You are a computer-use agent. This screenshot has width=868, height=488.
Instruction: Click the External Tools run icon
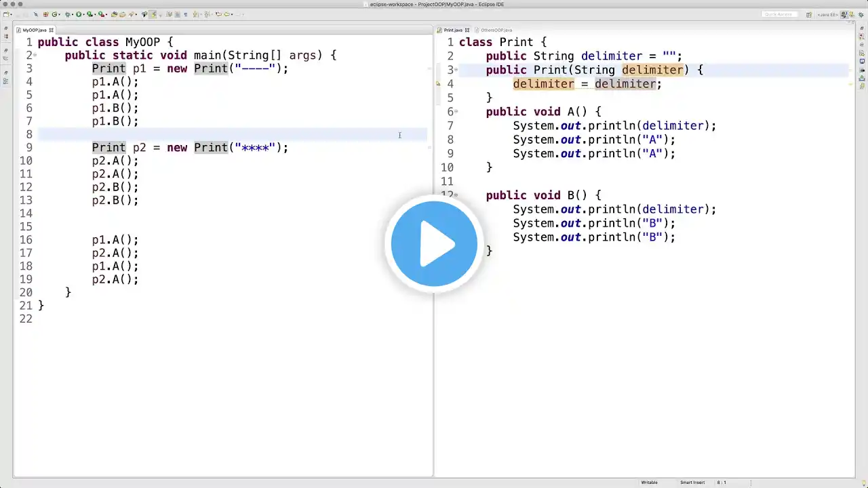tap(102, 14)
